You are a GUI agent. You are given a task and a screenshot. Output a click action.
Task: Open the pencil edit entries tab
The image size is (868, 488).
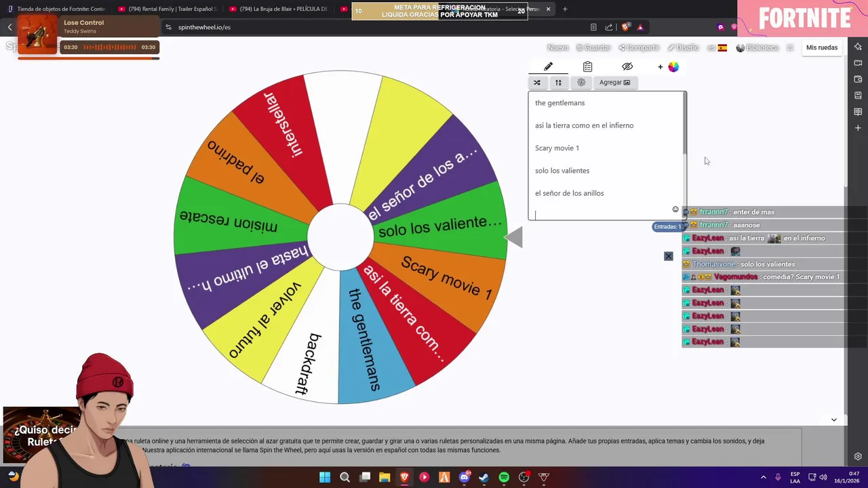click(x=548, y=66)
